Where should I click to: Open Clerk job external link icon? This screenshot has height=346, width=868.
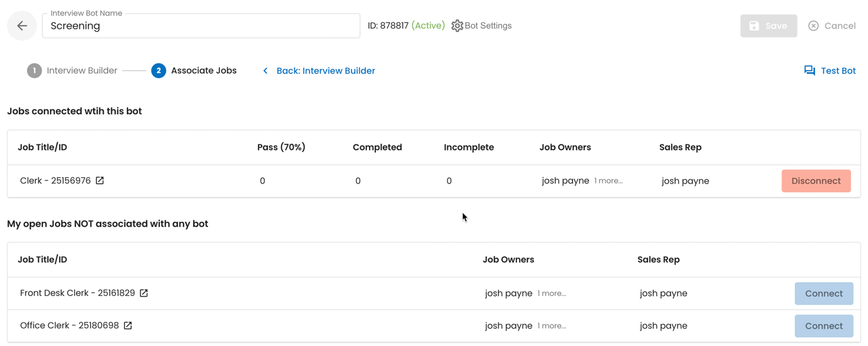[x=100, y=180]
